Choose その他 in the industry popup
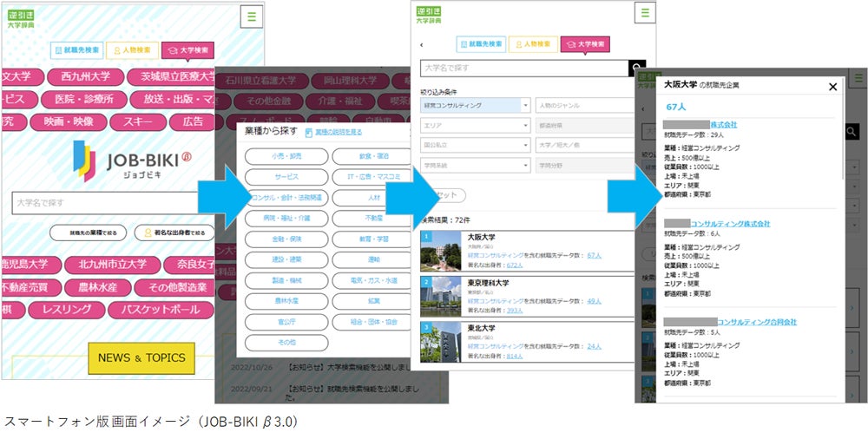Image resolution: width=868 pixels, height=439 pixels. [x=286, y=343]
